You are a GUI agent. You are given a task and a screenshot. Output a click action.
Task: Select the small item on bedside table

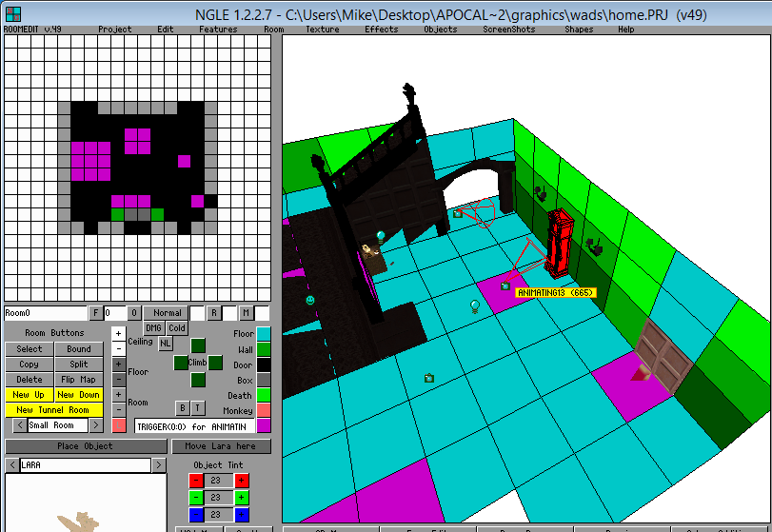[367, 250]
